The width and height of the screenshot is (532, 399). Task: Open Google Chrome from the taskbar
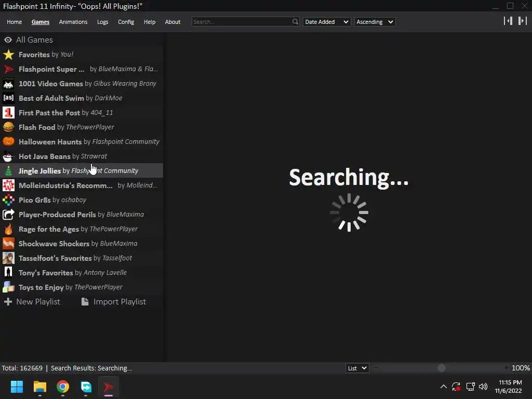coord(63,387)
